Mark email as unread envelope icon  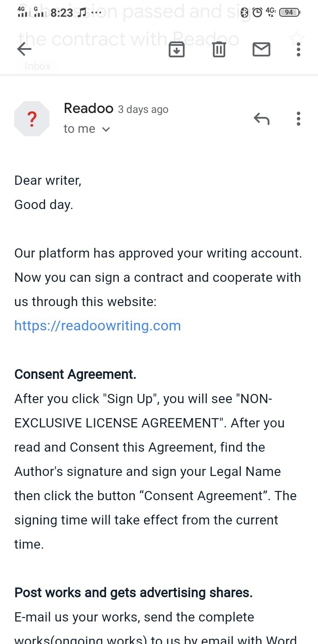[261, 49]
